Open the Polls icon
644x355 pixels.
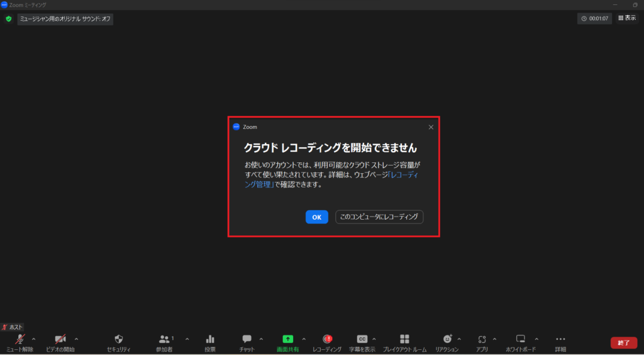pos(210,339)
